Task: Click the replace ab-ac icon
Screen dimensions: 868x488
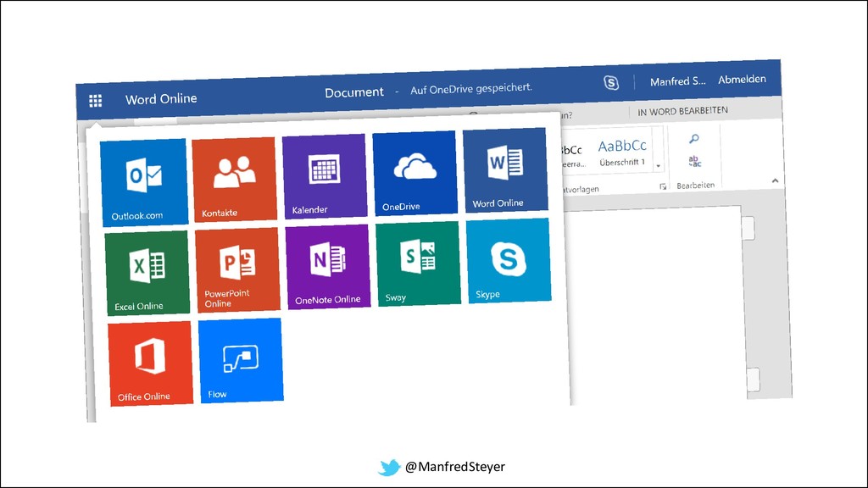Action: point(694,161)
